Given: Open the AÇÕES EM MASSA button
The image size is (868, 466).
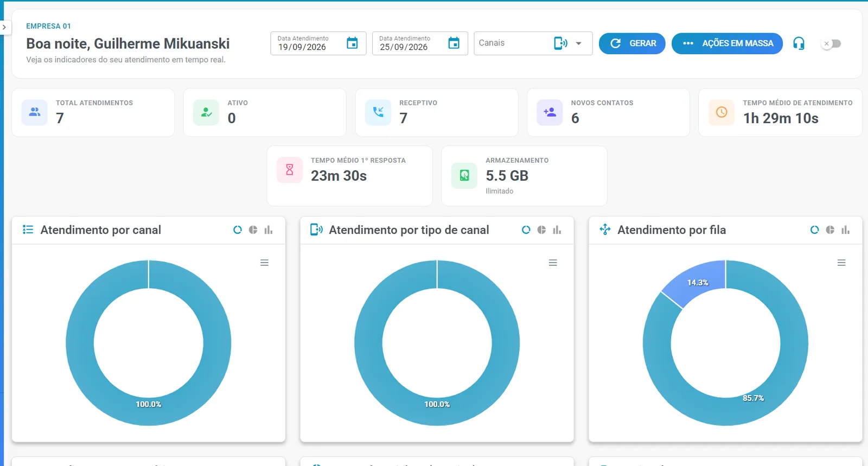Looking at the screenshot, I should (727, 43).
